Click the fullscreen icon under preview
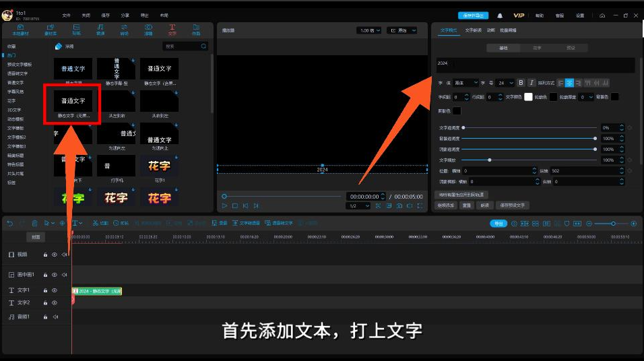 [x=420, y=206]
